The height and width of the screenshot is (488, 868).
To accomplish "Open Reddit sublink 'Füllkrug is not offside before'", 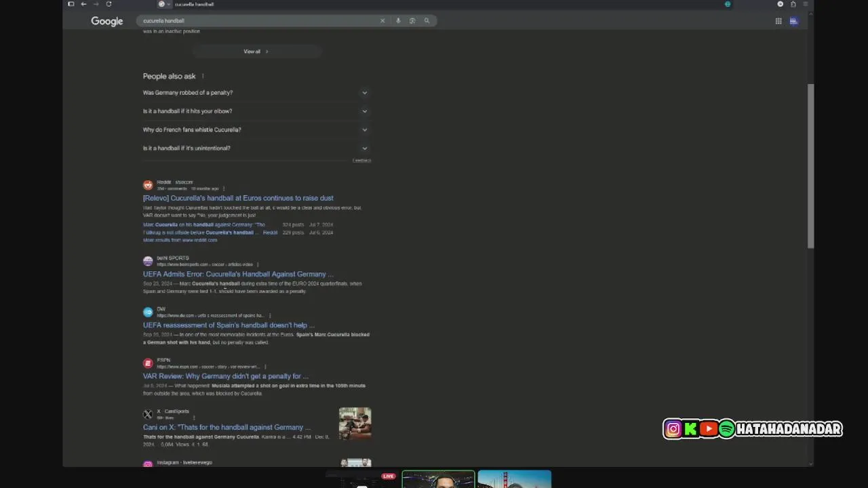I will click(x=201, y=232).
